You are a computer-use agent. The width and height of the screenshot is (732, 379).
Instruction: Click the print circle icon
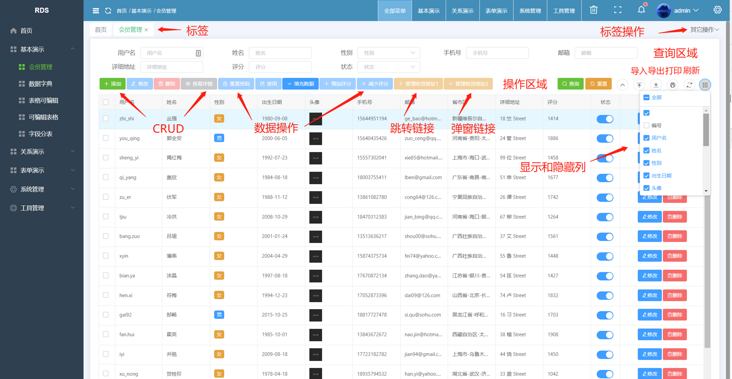672,84
